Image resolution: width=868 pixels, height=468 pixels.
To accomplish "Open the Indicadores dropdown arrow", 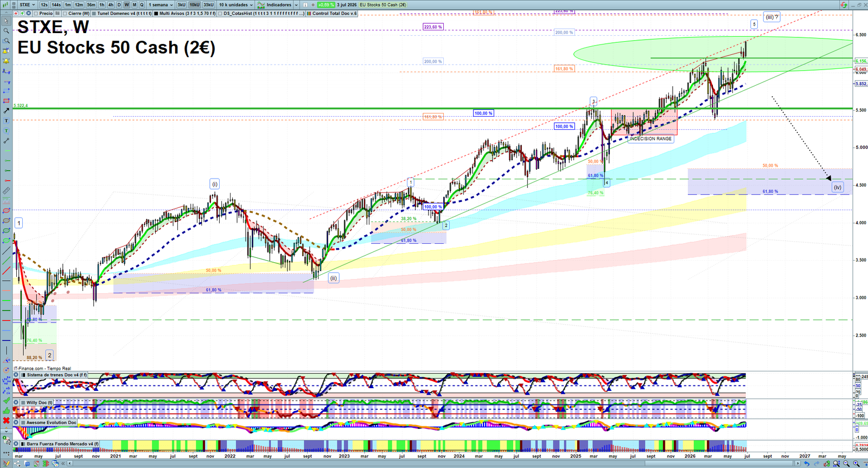I will click(296, 5).
